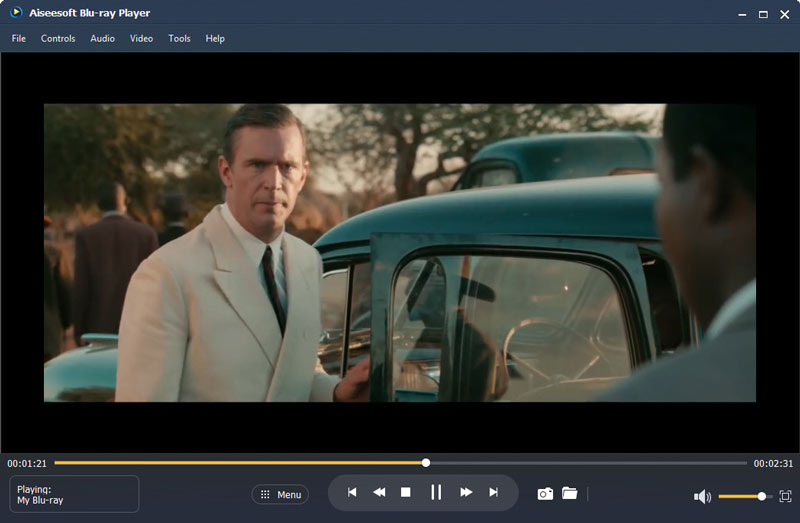Rewind the video playback

coord(380,492)
